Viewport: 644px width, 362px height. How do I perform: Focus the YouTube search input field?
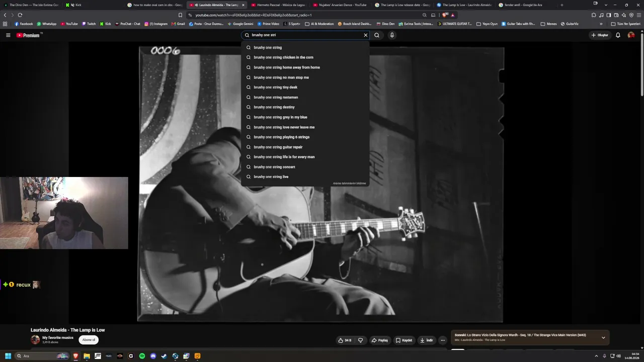pos(305,35)
